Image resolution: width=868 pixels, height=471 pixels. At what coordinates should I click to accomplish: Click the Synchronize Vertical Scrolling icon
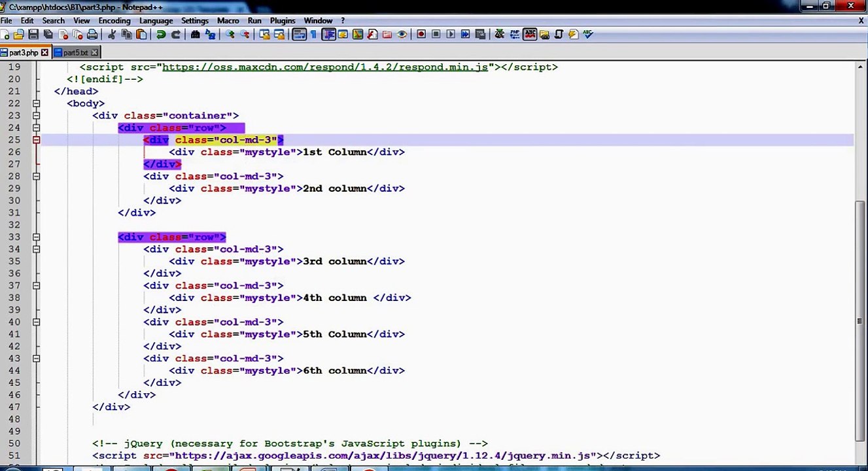tap(264, 34)
